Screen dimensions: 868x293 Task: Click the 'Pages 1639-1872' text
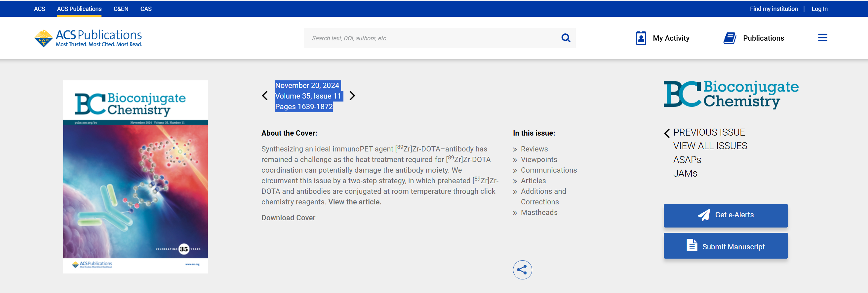pyautogui.click(x=303, y=106)
